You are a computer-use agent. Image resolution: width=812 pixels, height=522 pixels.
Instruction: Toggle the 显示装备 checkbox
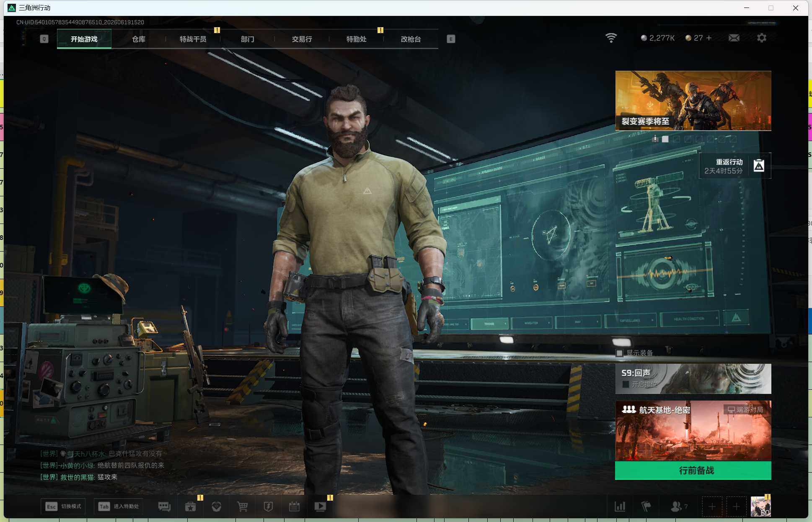coord(619,353)
